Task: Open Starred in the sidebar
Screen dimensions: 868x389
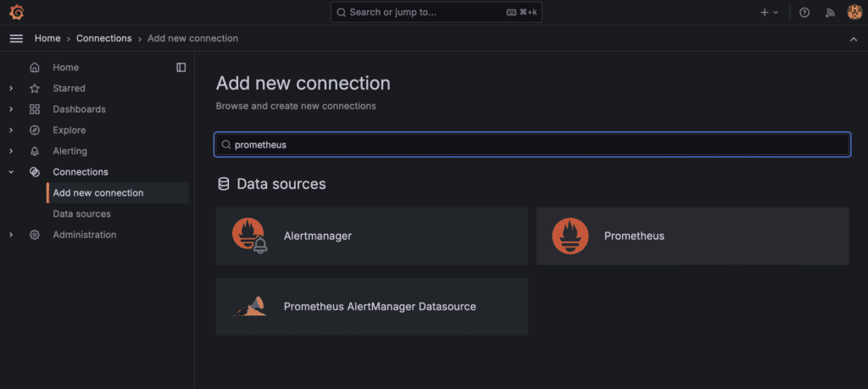Action: tap(70, 88)
